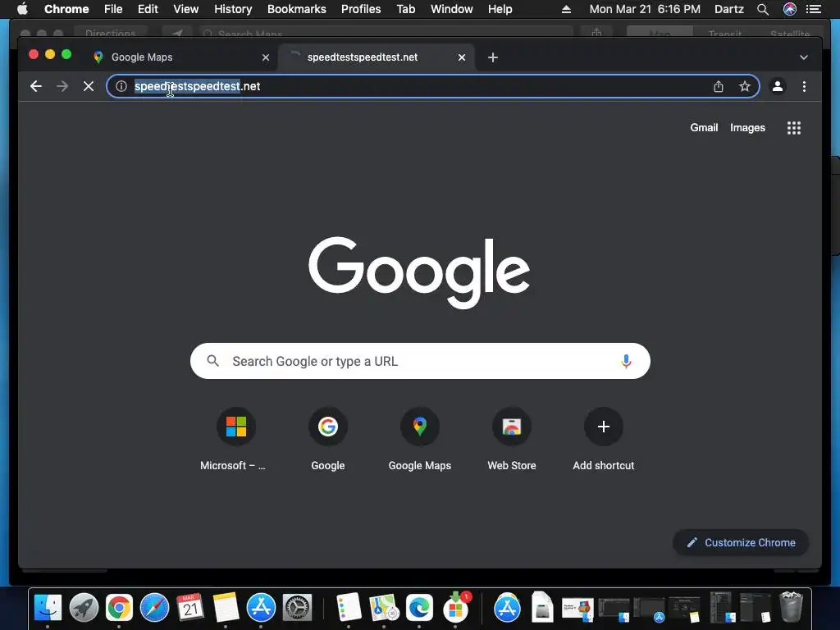Open Notes from the Dock
840x630 pixels.
tap(226, 608)
